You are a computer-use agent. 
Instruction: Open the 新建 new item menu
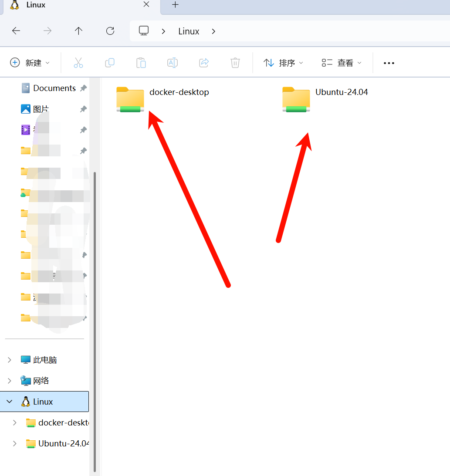point(30,63)
